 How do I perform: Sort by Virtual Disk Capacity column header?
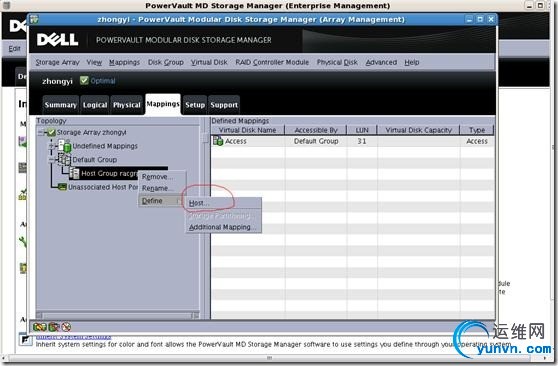click(x=418, y=130)
